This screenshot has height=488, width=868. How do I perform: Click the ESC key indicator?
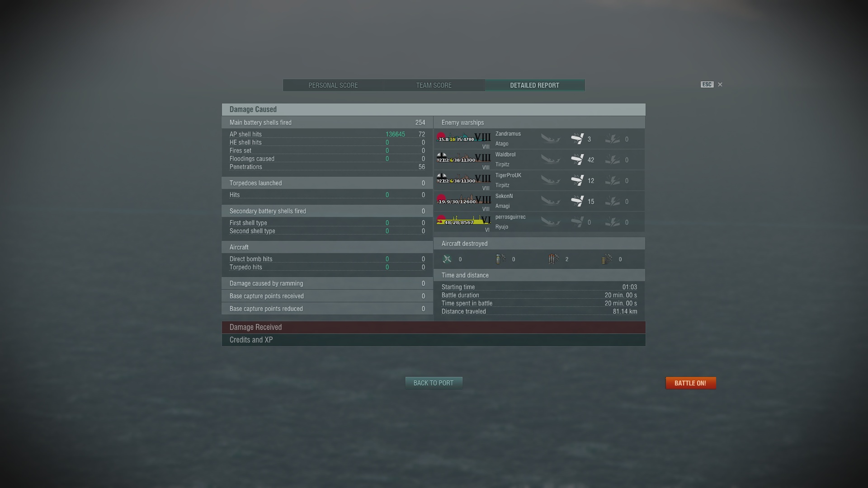click(707, 84)
